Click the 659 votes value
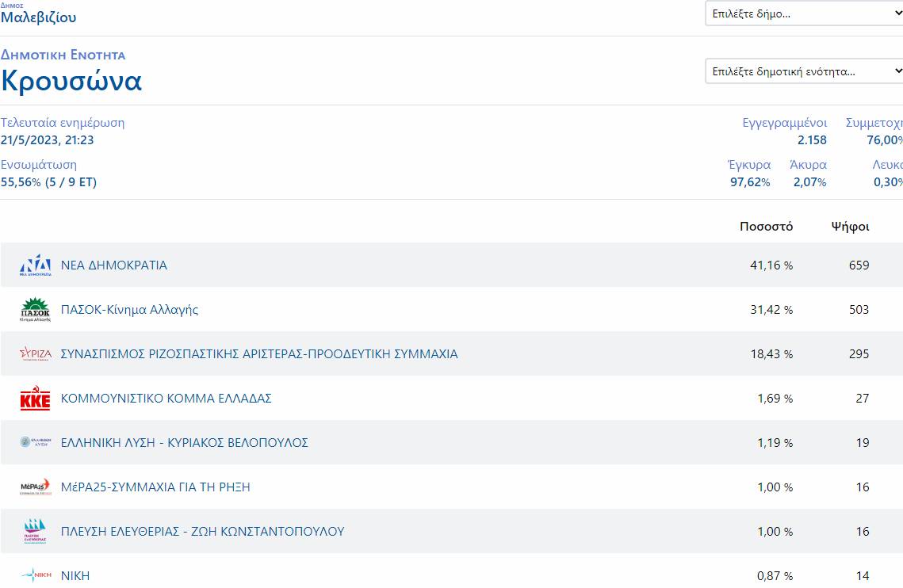 (859, 265)
